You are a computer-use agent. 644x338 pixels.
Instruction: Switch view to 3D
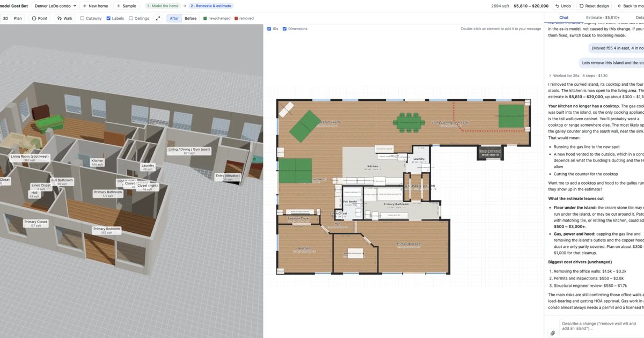[x=5, y=18]
